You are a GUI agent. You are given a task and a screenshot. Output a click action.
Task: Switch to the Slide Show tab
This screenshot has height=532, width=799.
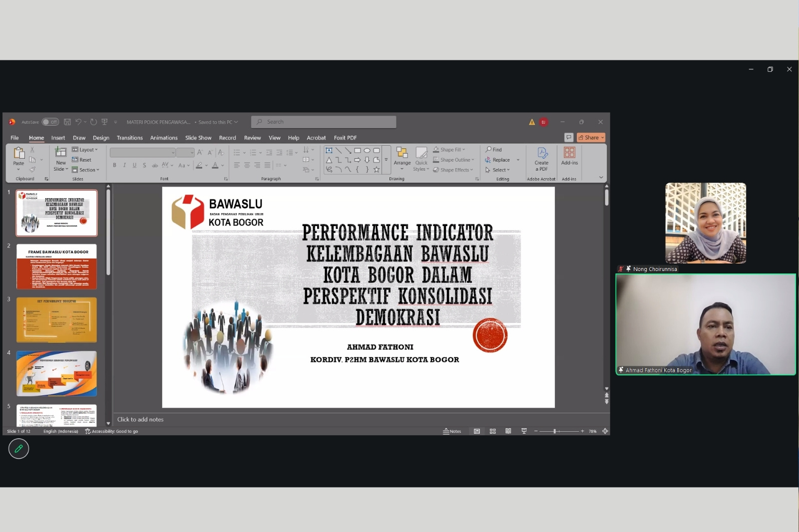198,138
